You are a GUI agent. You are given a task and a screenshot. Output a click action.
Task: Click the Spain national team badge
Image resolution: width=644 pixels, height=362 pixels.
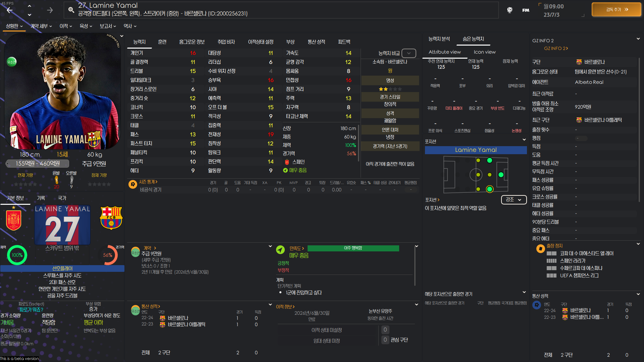(x=14, y=220)
